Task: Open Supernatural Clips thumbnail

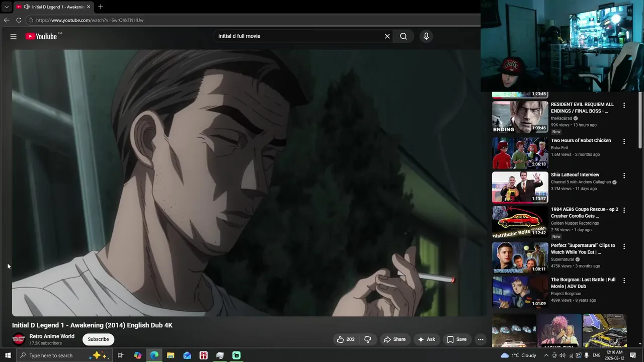Action: [520, 257]
